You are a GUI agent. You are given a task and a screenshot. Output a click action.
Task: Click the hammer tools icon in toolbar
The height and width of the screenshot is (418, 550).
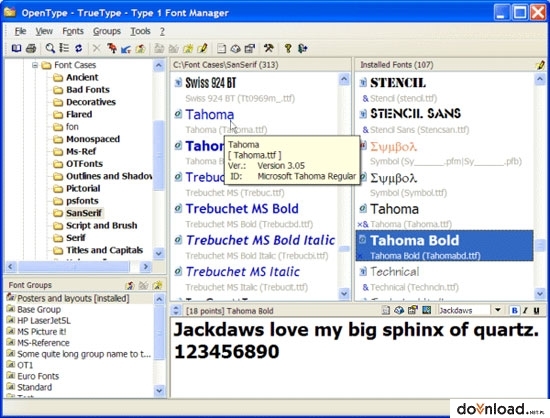click(269, 48)
